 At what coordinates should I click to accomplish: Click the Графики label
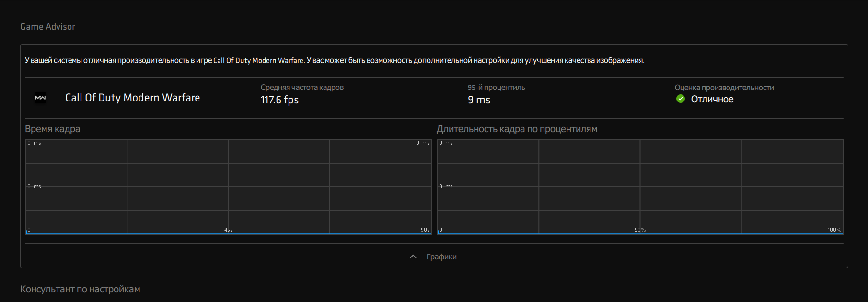point(441,257)
